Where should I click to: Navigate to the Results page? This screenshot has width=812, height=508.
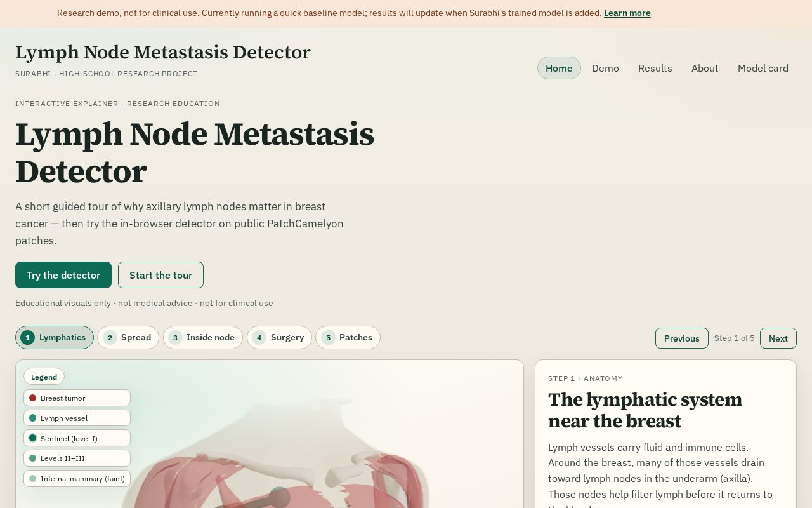click(x=655, y=68)
